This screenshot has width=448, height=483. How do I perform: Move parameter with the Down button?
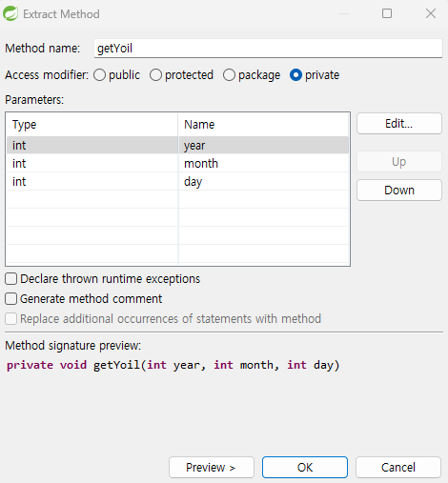(399, 191)
